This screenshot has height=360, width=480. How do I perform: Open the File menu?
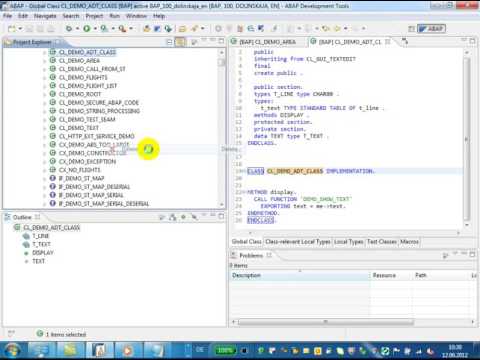click(7, 16)
